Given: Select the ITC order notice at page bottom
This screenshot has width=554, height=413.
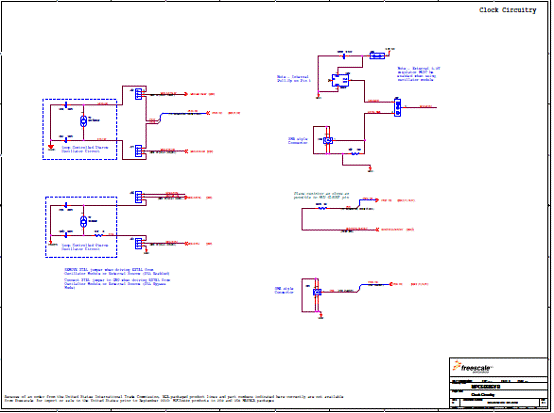Looking at the screenshot, I should [173, 399].
